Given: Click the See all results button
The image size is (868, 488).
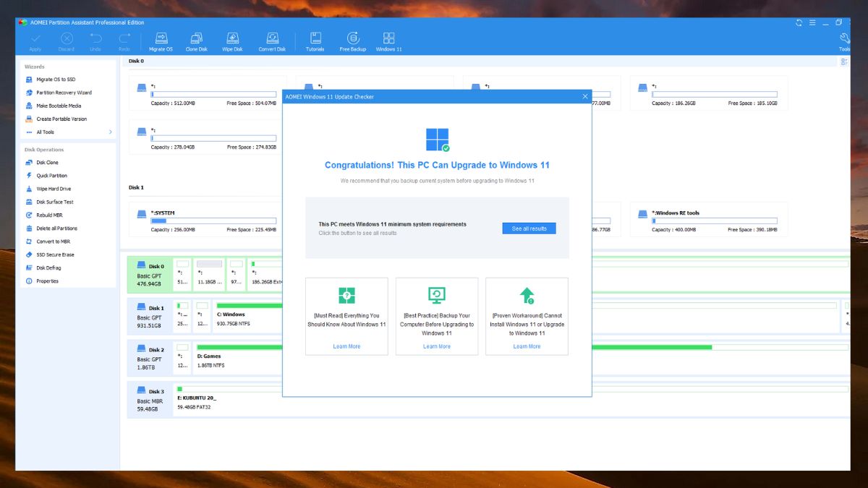Looking at the screenshot, I should click(529, 228).
